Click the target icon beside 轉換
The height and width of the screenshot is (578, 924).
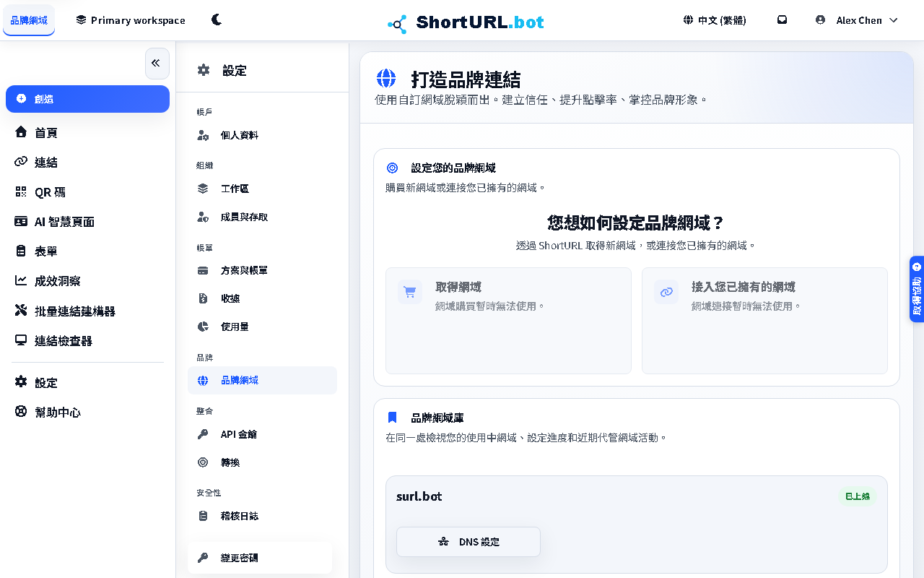tap(203, 462)
